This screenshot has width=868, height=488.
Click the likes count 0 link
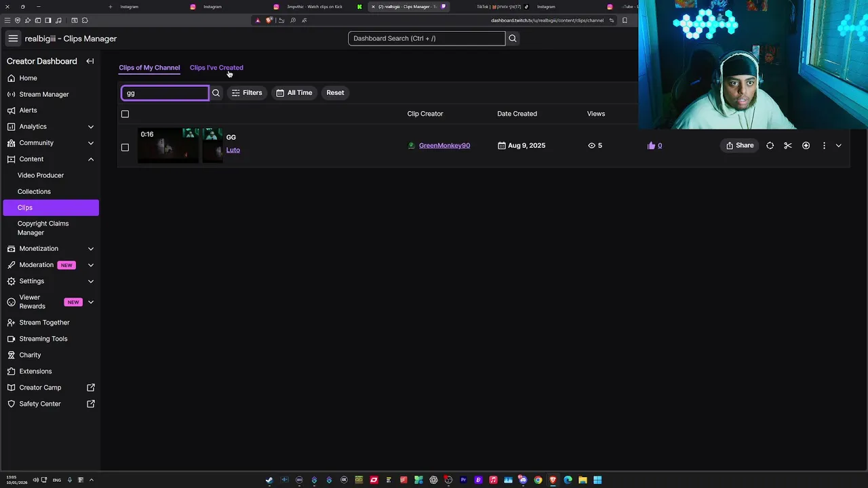tap(660, 146)
